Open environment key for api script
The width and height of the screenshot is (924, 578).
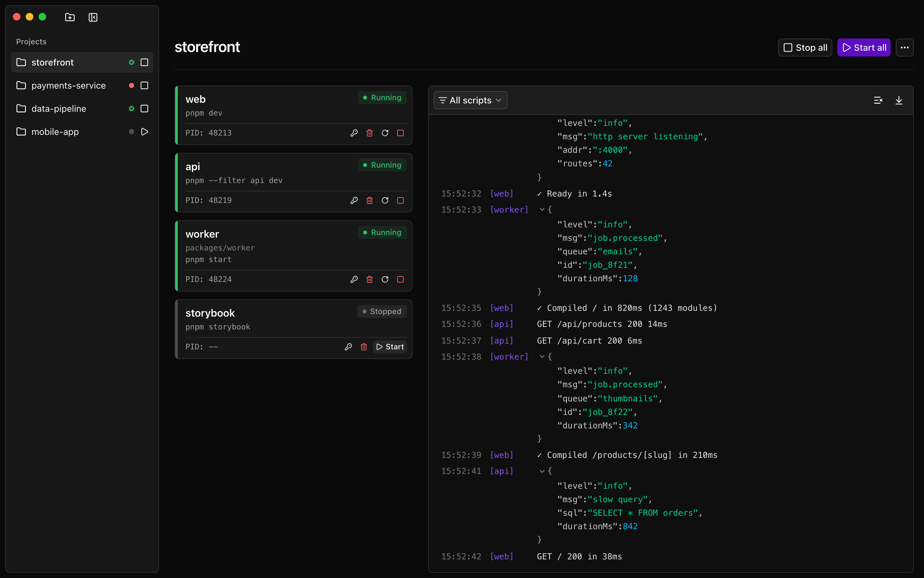point(354,200)
